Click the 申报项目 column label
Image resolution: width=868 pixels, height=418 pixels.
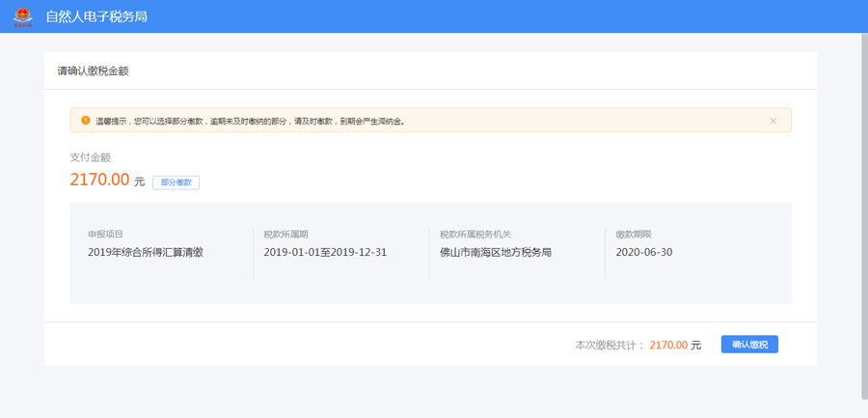[105, 234]
